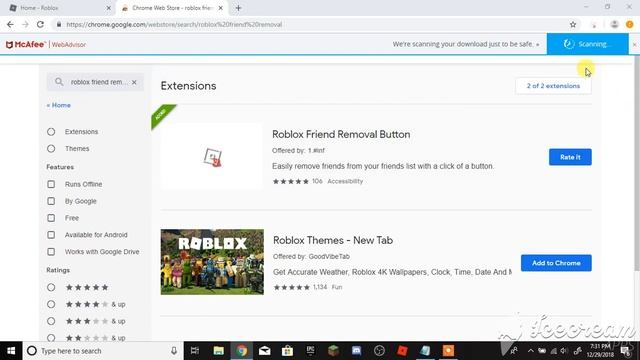Click the page vertical scrollbar

point(637,163)
